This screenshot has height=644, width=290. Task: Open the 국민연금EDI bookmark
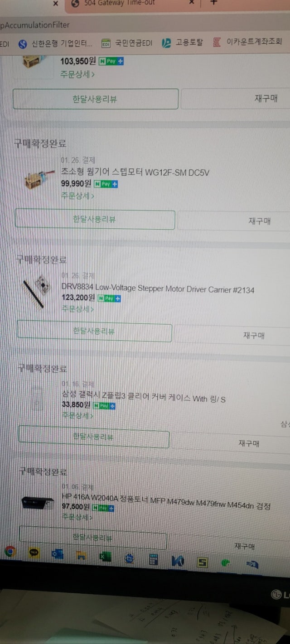[x=127, y=43]
